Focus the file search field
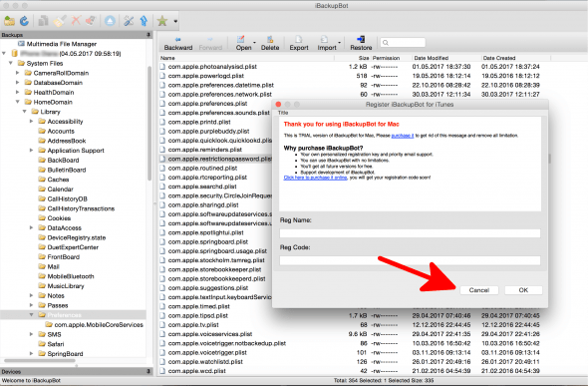The image size is (588, 386). pyautogui.click(x=403, y=43)
